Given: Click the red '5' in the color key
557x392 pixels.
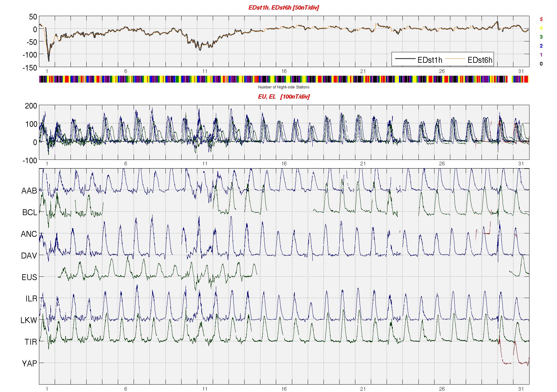Looking at the screenshot, I should (541, 19).
